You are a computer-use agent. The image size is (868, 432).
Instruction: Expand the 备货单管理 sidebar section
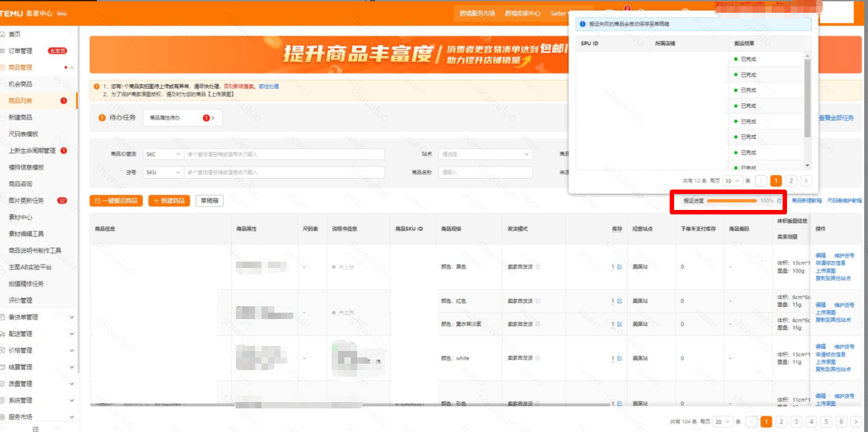[x=71, y=317]
